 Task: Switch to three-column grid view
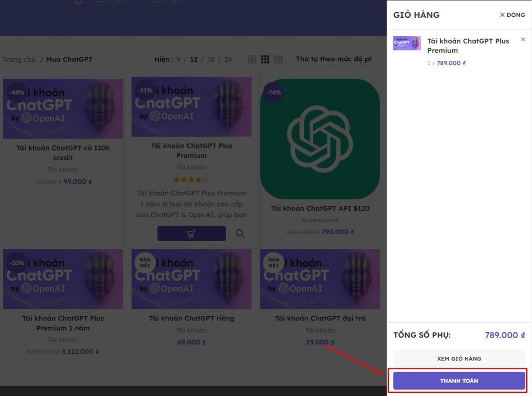click(x=265, y=59)
